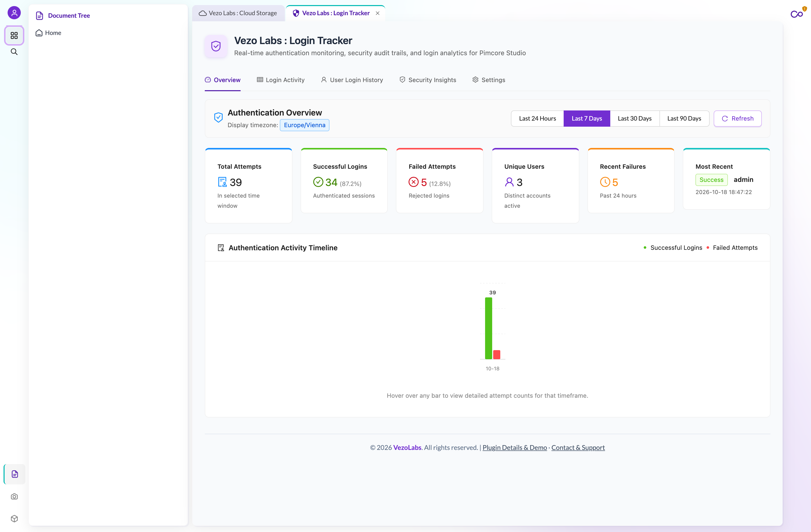
Task: Open the Settings tab
Action: click(x=489, y=80)
